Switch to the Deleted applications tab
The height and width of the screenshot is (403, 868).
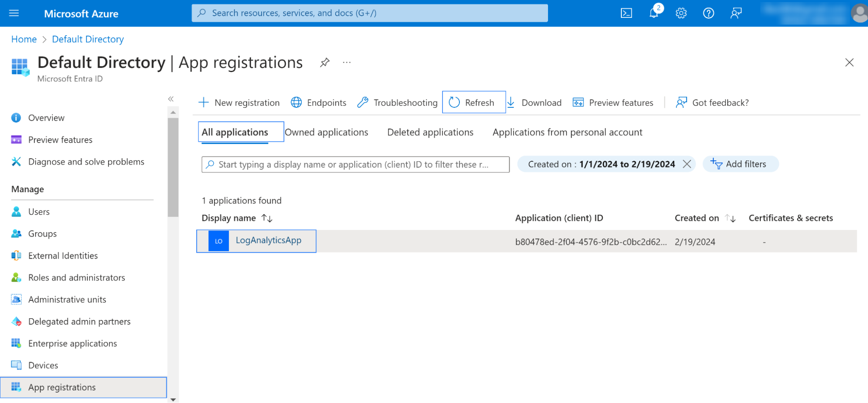point(430,132)
